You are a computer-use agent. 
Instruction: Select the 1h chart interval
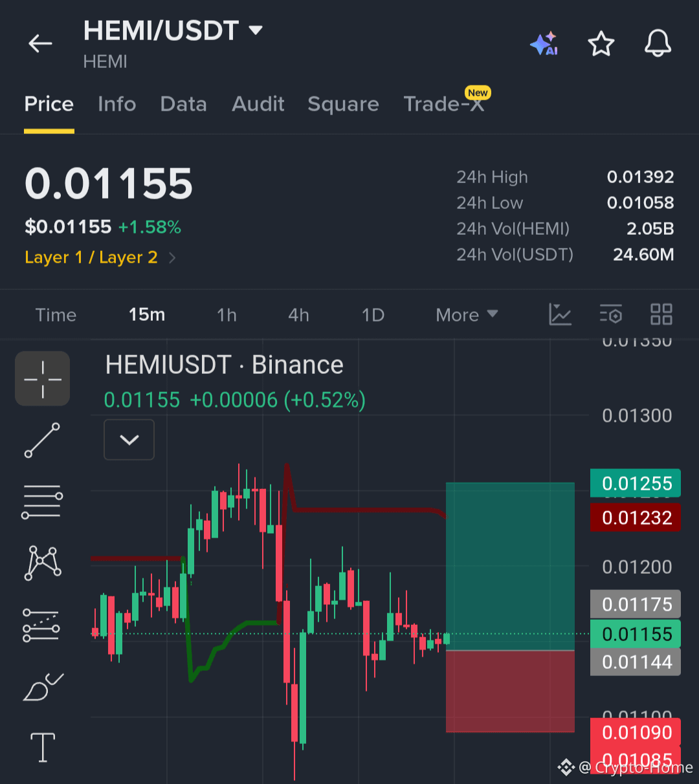(227, 315)
